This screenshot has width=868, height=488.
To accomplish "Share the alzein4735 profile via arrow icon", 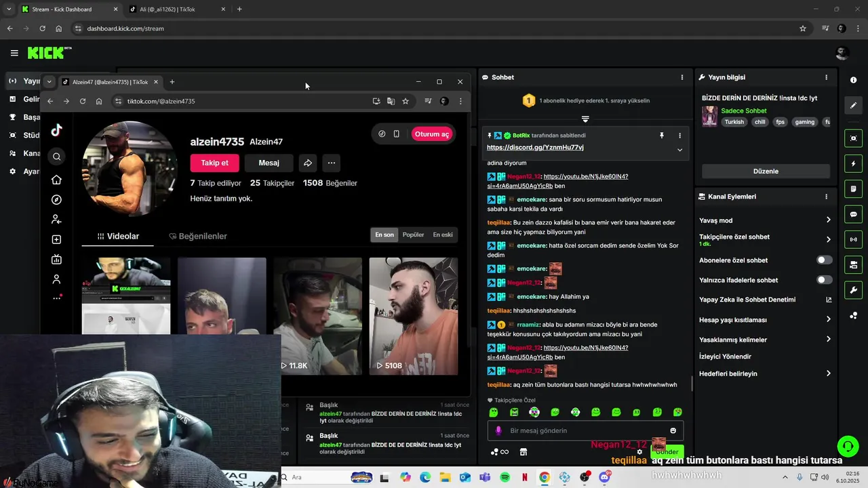I will [308, 163].
